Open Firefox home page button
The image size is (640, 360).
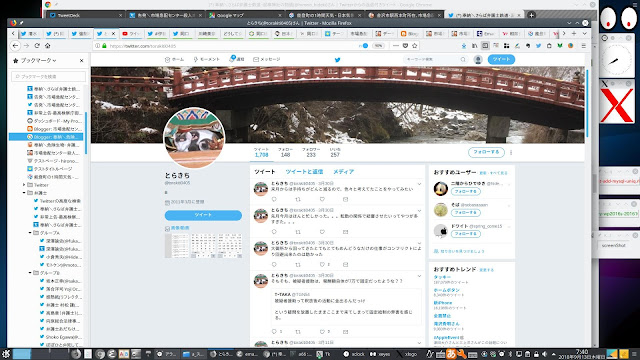coord(47,46)
